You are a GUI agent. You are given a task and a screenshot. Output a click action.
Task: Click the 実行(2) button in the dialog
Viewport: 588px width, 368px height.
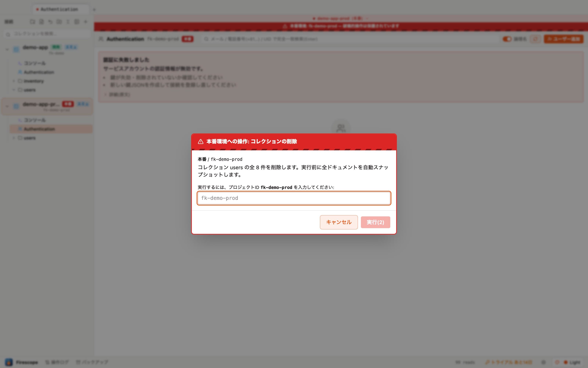pos(375,222)
